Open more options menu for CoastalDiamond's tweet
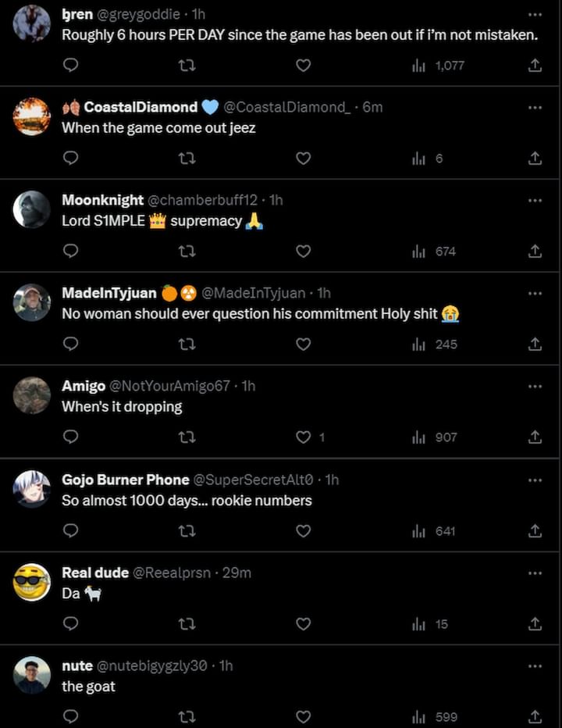Screen dimensions: 562x728 [x=535, y=107]
